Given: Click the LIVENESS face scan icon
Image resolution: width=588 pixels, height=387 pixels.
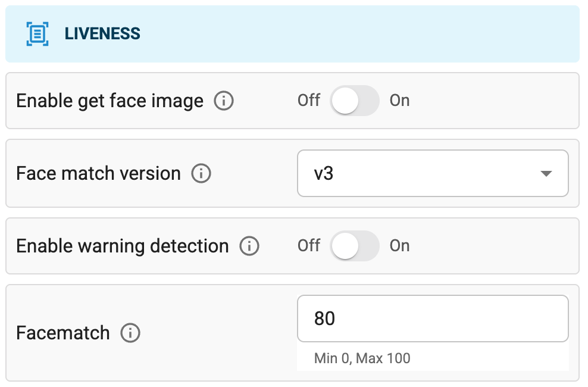Looking at the screenshot, I should point(36,33).
